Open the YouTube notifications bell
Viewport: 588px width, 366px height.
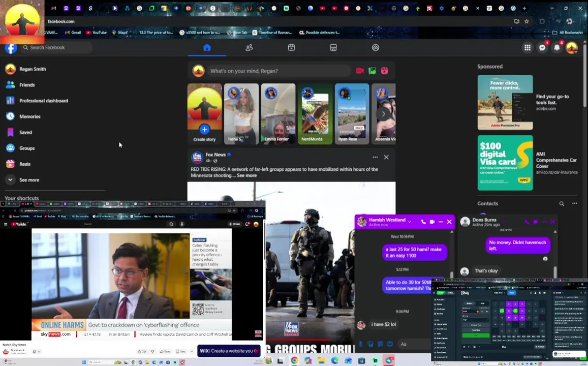(247, 224)
